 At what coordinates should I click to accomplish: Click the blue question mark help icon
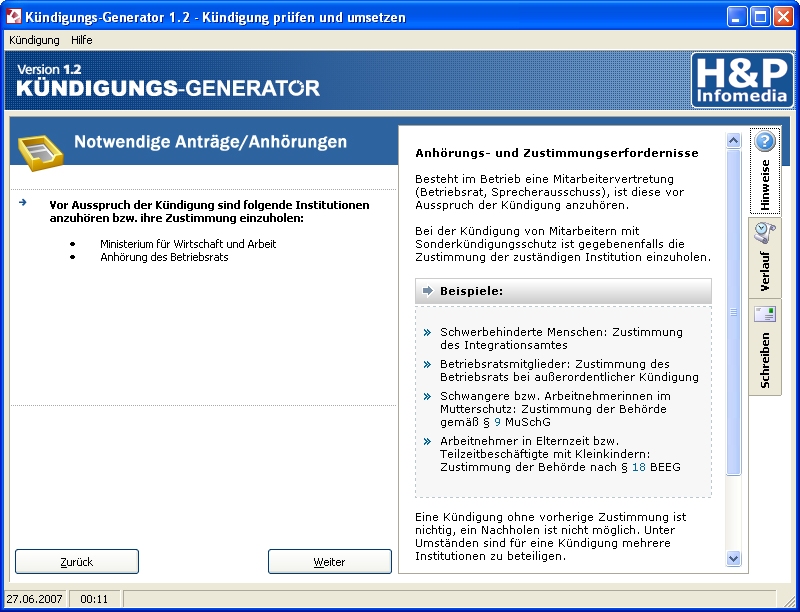pyautogui.click(x=765, y=141)
